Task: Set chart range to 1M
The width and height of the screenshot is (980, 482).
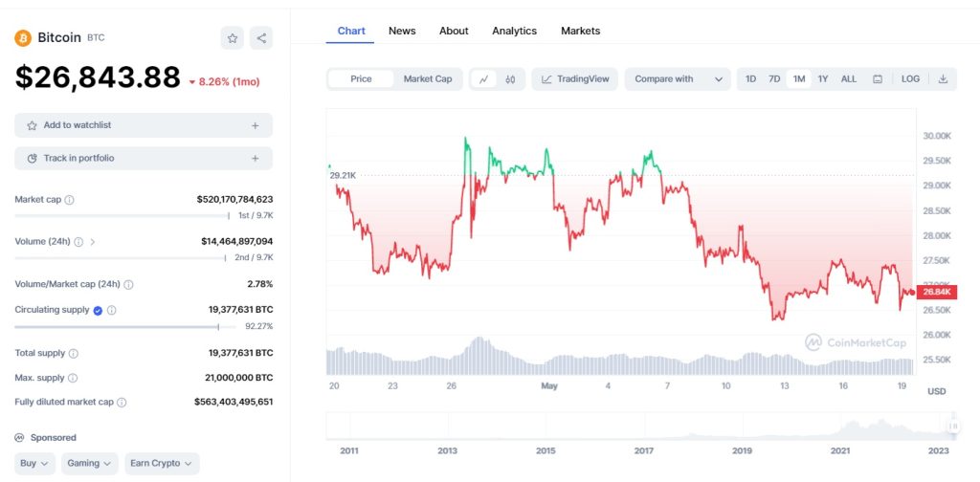Action: [x=799, y=79]
